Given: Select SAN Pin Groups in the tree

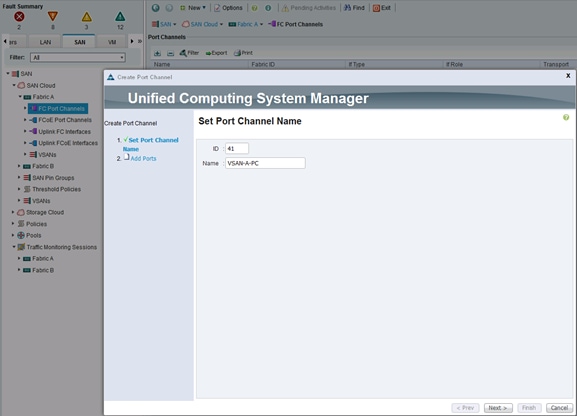Looking at the screenshot, I should click(49, 178).
